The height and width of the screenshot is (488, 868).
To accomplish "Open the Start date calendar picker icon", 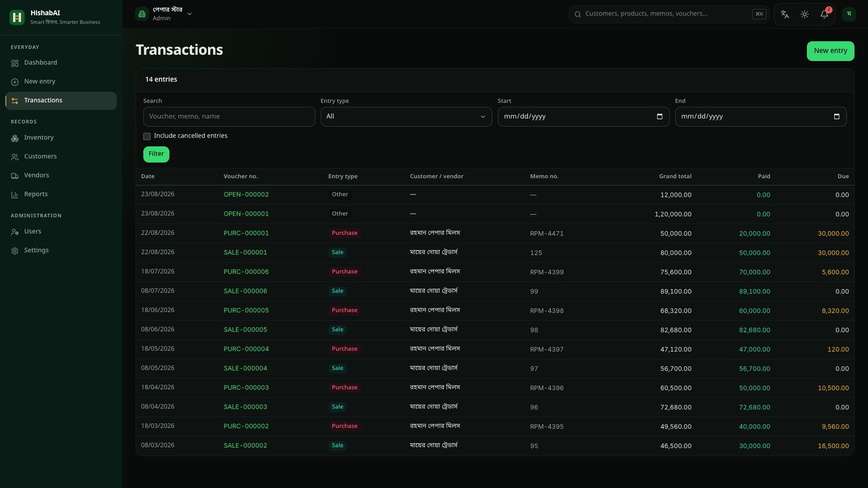I will pyautogui.click(x=660, y=117).
